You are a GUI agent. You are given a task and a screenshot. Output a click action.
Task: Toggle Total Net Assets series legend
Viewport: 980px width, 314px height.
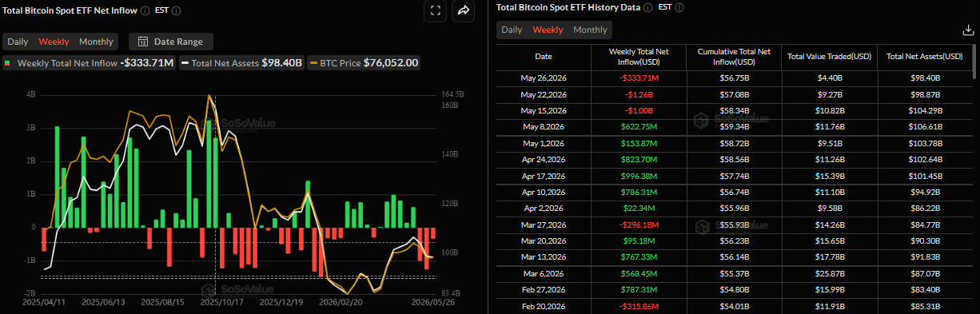tap(242, 63)
